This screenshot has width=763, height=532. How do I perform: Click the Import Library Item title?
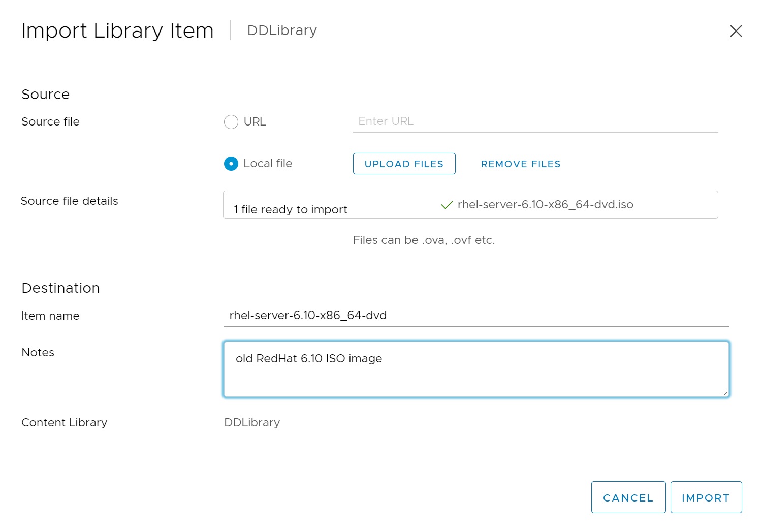[x=117, y=30]
